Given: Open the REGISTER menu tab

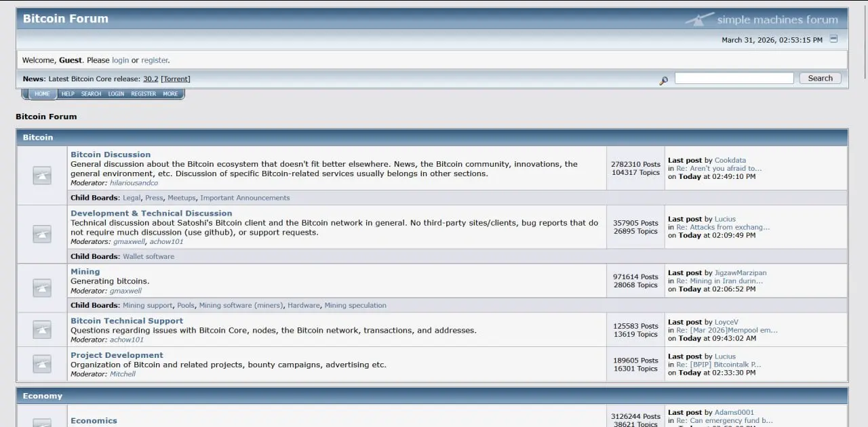Looking at the screenshot, I should 143,94.
